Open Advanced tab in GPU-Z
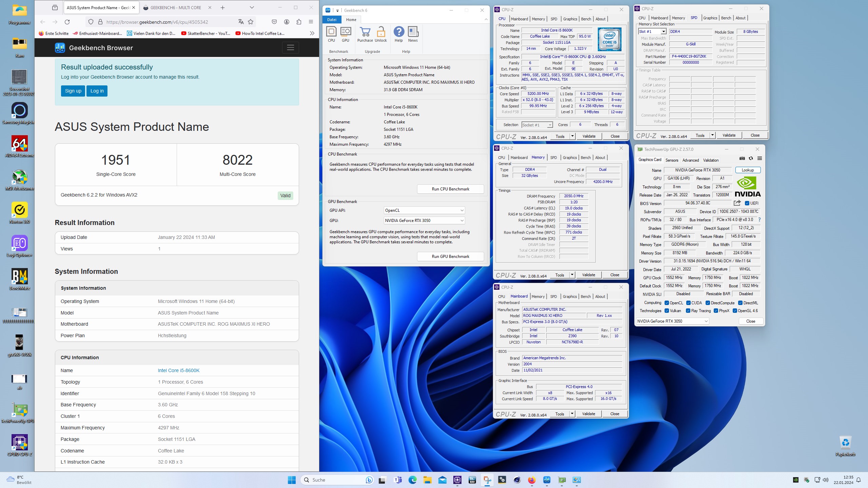 pyautogui.click(x=691, y=160)
